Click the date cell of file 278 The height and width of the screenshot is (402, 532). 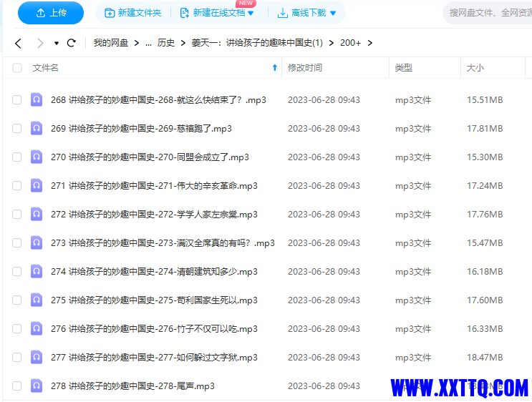pyautogui.click(x=324, y=386)
